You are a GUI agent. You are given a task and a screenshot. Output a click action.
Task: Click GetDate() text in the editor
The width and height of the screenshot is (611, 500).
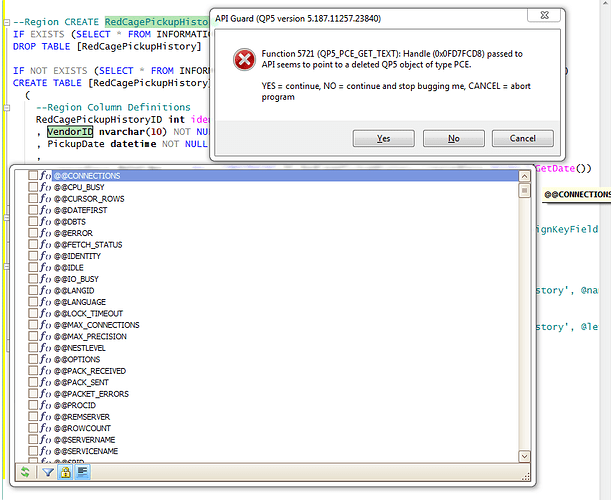[563, 168]
